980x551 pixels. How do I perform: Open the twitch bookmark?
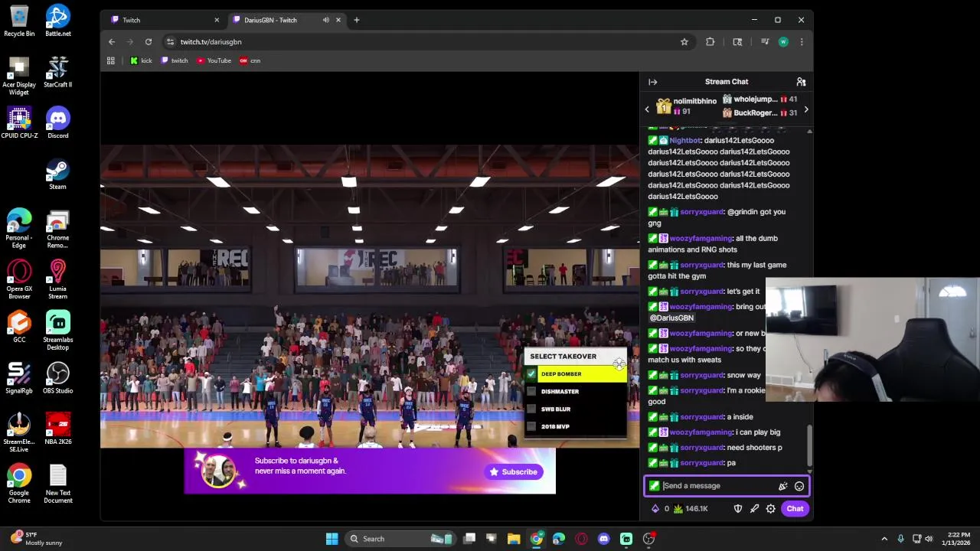(x=175, y=60)
